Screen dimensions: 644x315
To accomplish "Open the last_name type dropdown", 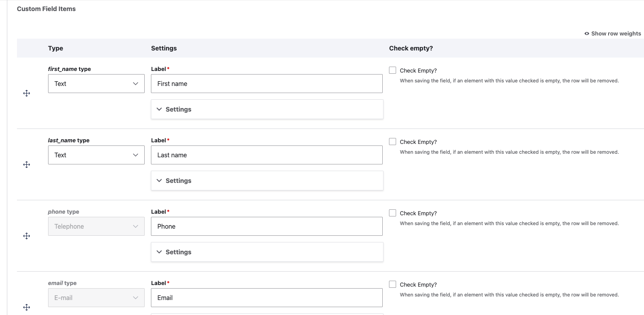I will pos(96,155).
